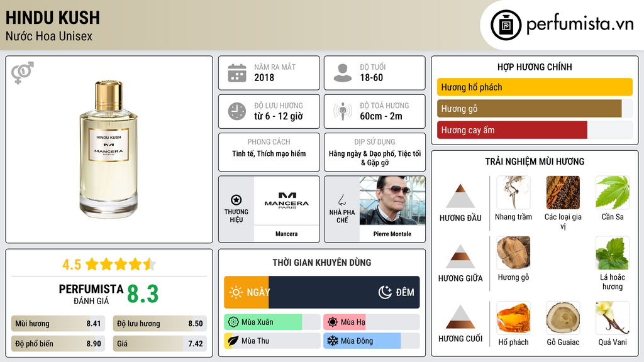Open the Mancera brand logo
This screenshot has height=362, width=644.
(x=286, y=200)
